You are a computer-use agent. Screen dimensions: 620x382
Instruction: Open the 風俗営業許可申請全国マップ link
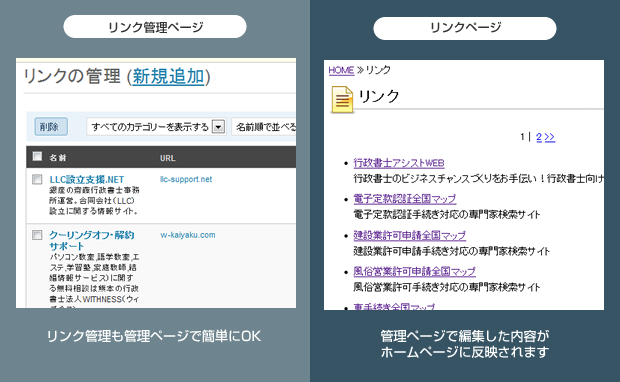[414, 271]
